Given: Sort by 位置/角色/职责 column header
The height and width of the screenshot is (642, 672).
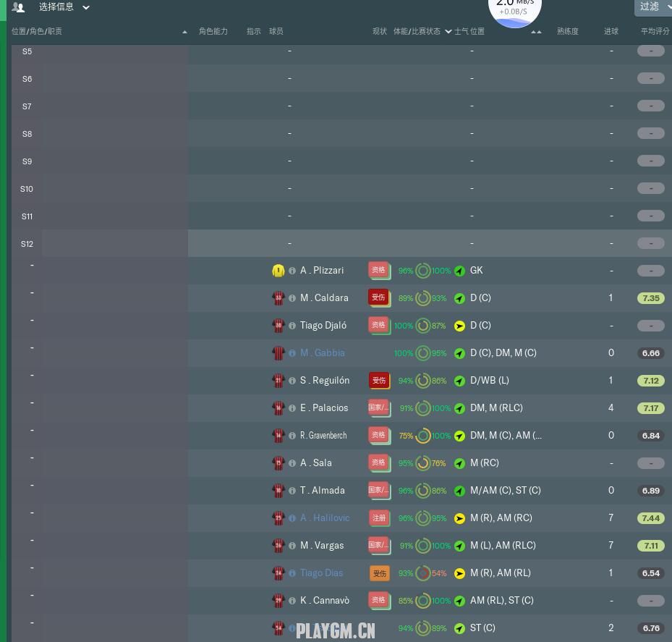Looking at the screenshot, I should (x=37, y=31).
